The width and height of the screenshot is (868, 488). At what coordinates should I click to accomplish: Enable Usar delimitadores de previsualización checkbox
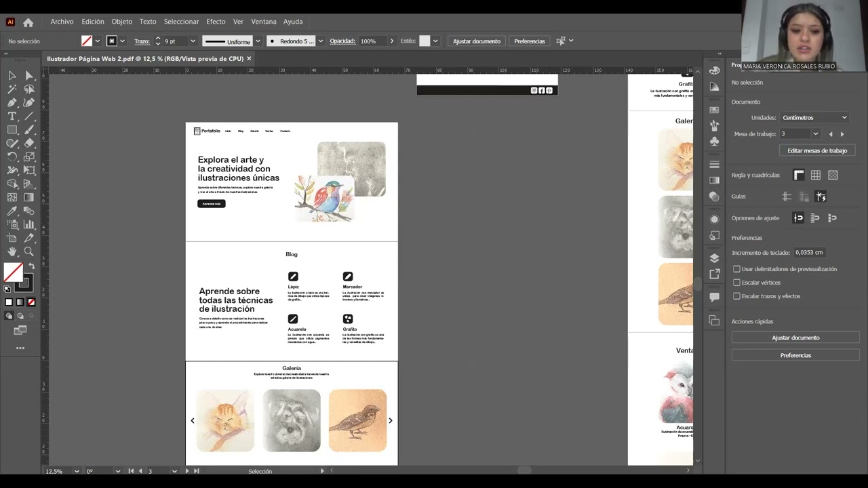[736, 269]
